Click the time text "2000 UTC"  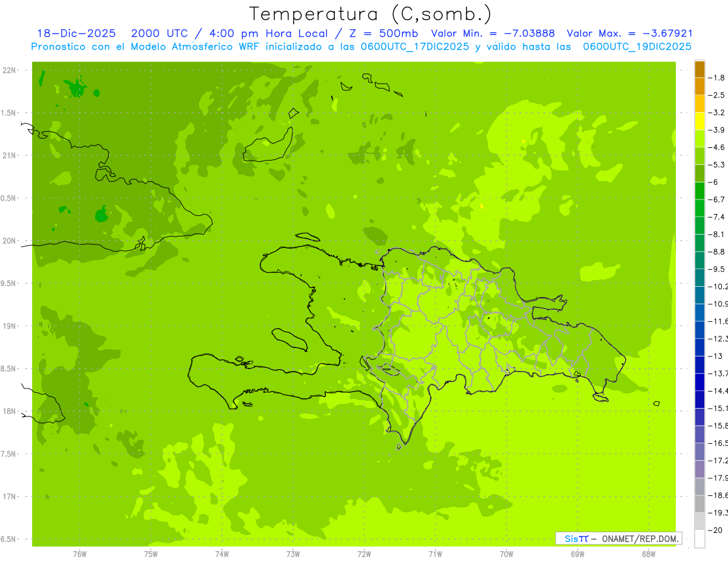160,33
